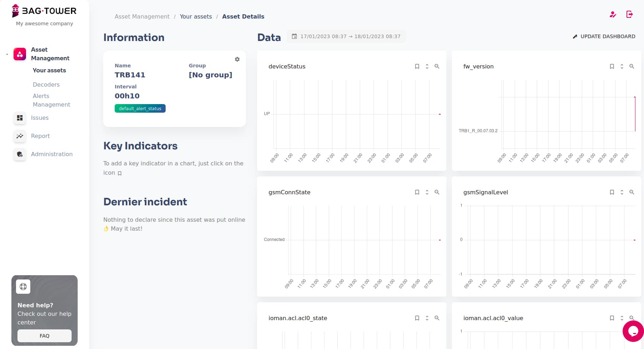644x349 pixels.
Task: Click the user profile edit icon
Action: pyautogui.click(x=613, y=14)
